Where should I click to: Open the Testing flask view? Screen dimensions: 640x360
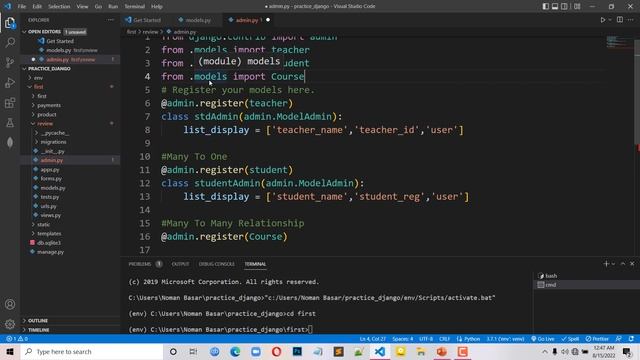tap(10, 122)
